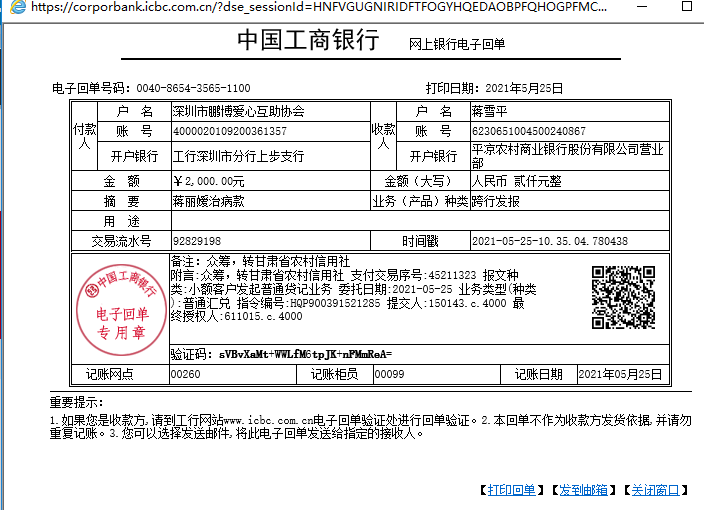Select payee name 蒋雪平
704x510 pixels.
[489, 111]
